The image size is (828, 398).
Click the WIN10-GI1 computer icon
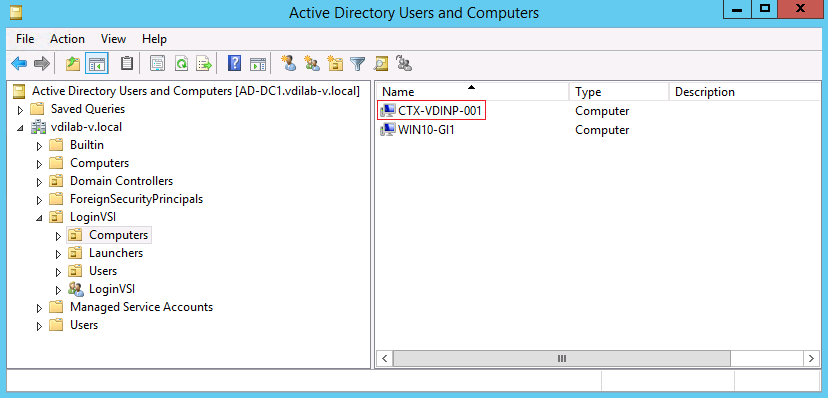pyautogui.click(x=388, y=129)
